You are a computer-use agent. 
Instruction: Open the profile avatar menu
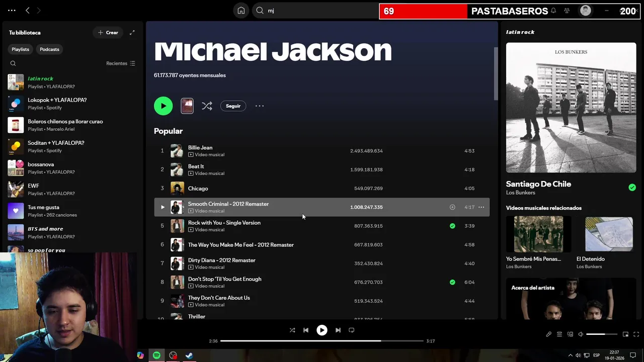[586, 11]
